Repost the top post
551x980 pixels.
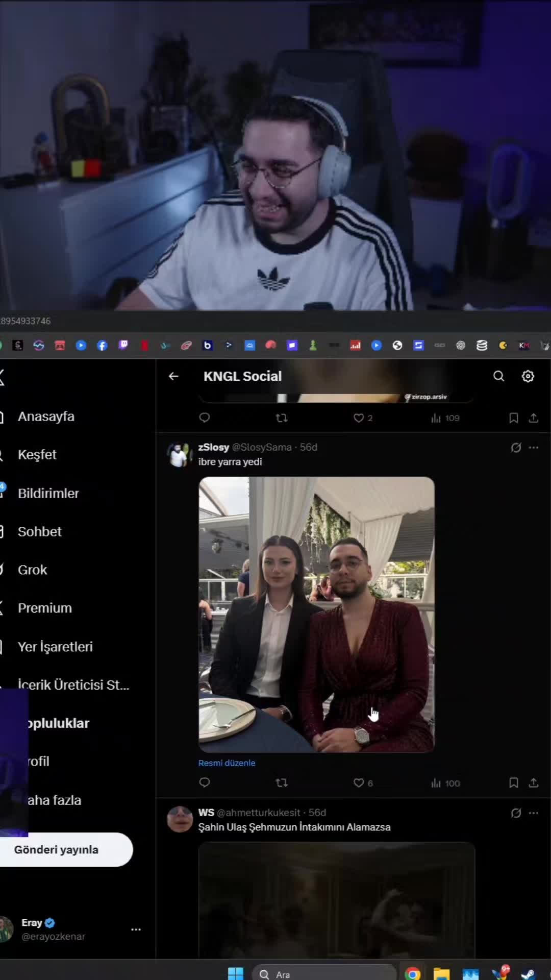point(282,418)
